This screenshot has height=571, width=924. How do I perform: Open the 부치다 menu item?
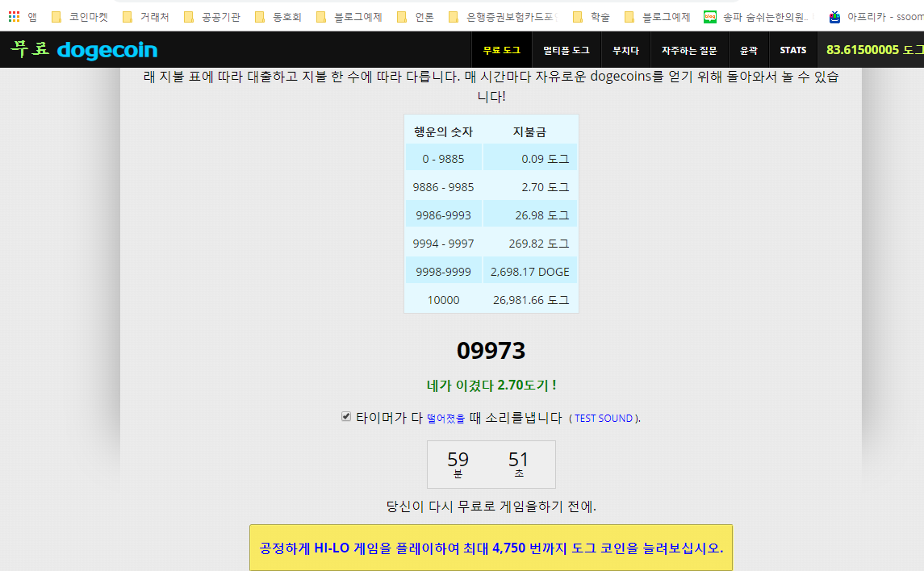pyautogui.click(x=626, y=50)
